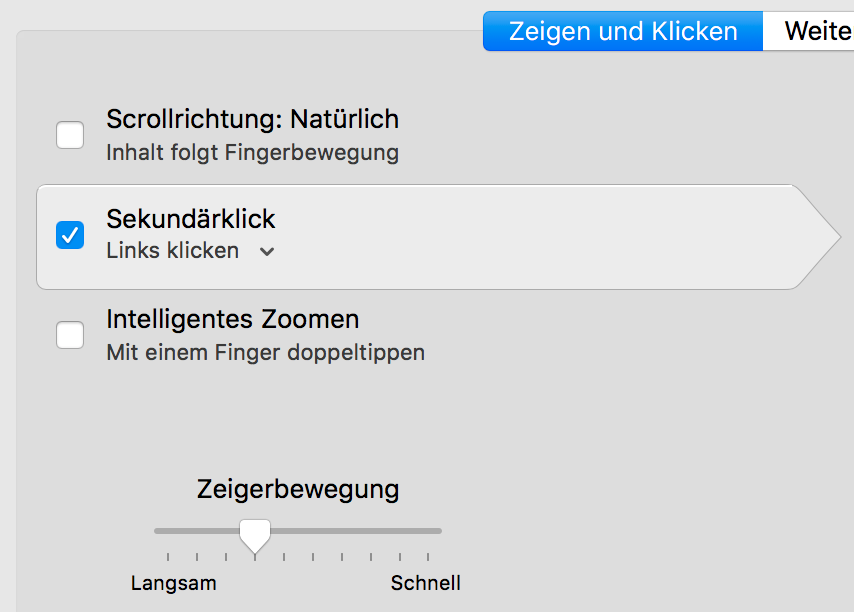Image resolution: width=854 pixels, height=612 pixels.
Task: Click "Mit einem Finger doppeltippen" description
Action: click(x=265, y=353)
